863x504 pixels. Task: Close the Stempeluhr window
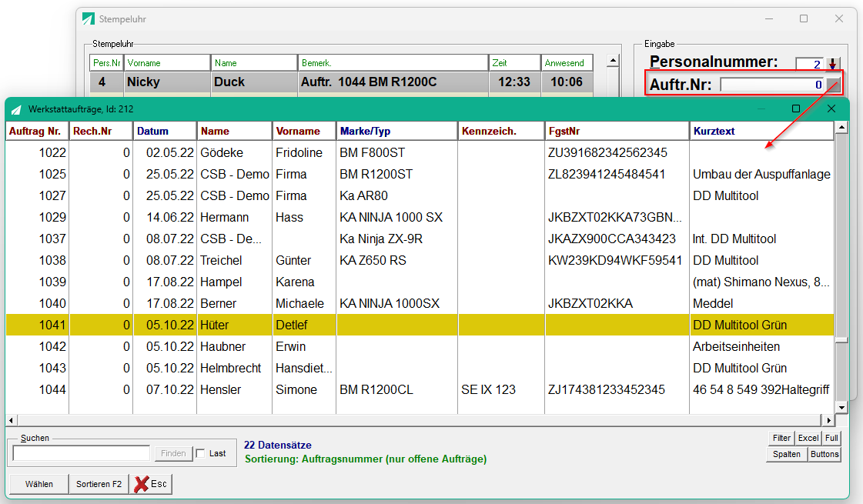(x=839, y=18)
